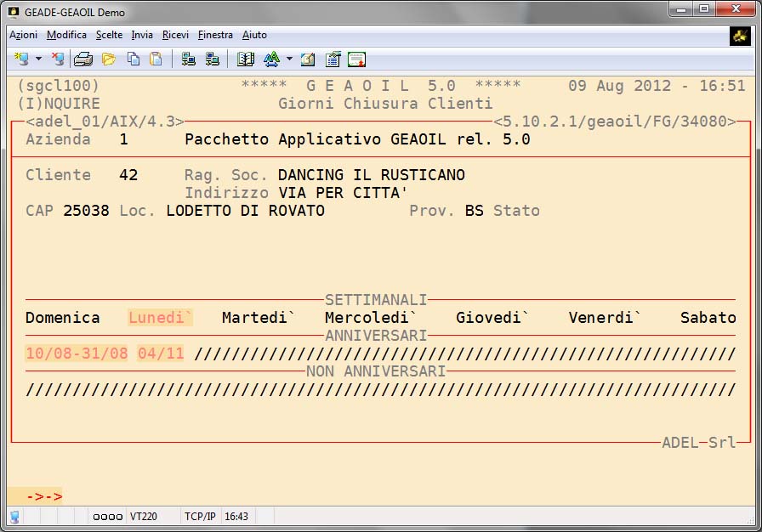Screen dimensions: 762x532
Task: Select the highlighted Lunedi` day
Action: 161,318
